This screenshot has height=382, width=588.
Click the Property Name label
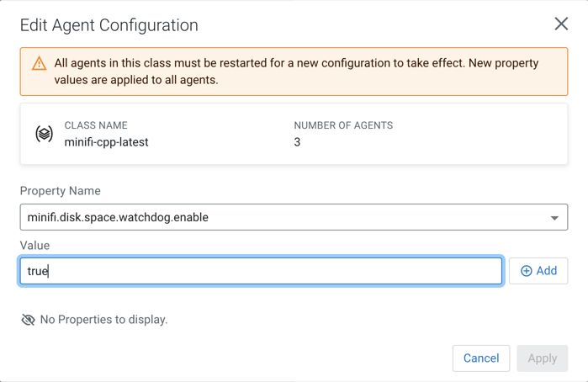[60, 191]
